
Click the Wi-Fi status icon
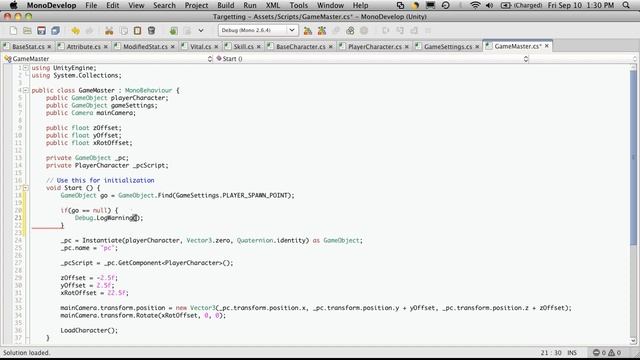[475, 5]
